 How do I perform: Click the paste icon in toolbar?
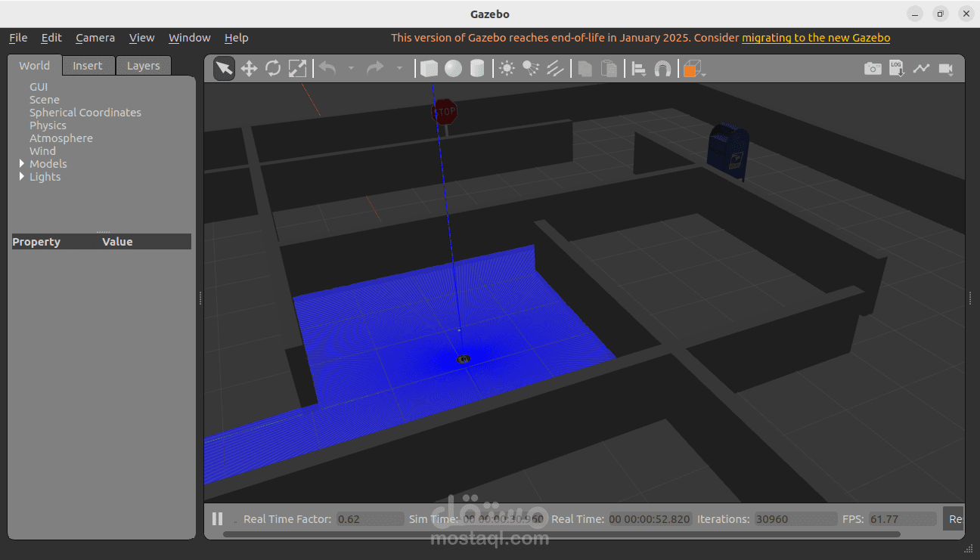tap(609, 69)
